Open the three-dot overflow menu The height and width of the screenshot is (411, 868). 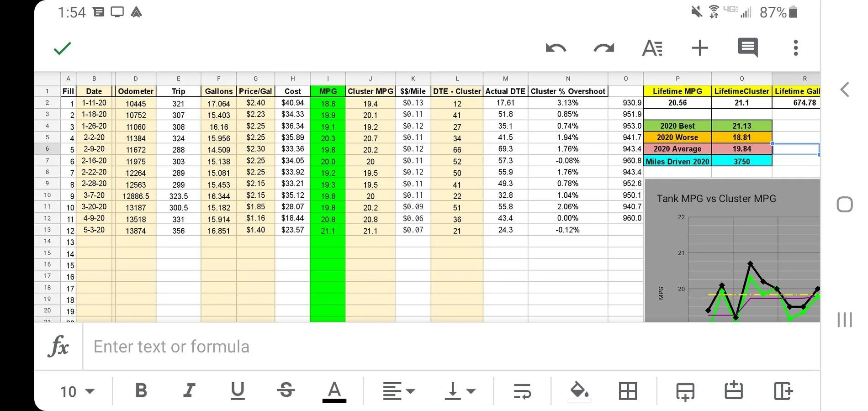pyautogui.click(x=796, y=48)
